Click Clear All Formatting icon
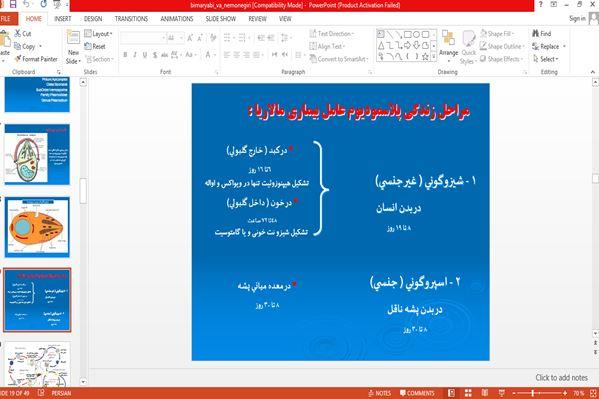Viewport: 599px width, 399px height. (213, 38)
